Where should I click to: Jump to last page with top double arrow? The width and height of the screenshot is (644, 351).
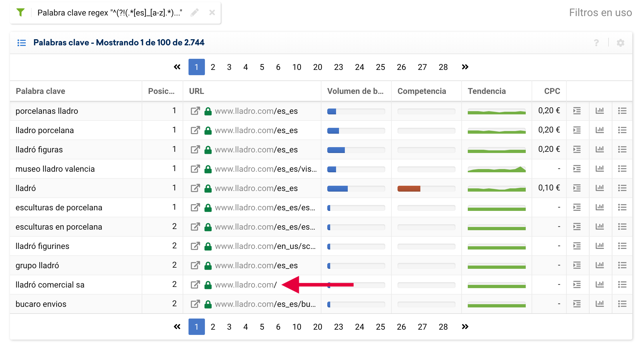pyautogui.click(x=465, y=67)
